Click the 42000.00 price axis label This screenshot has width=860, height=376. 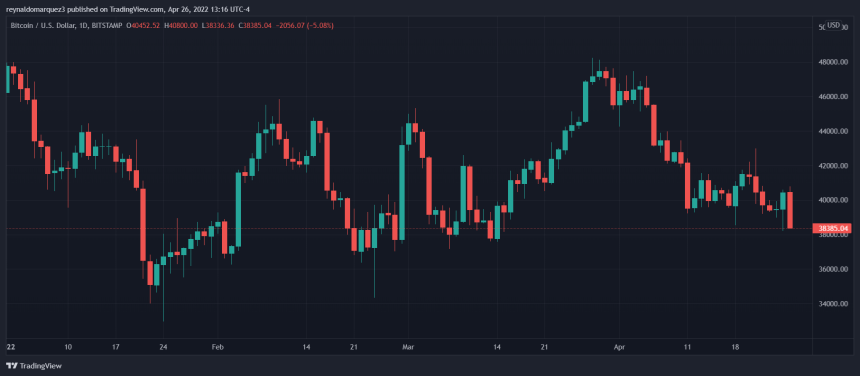pos(833,166)
